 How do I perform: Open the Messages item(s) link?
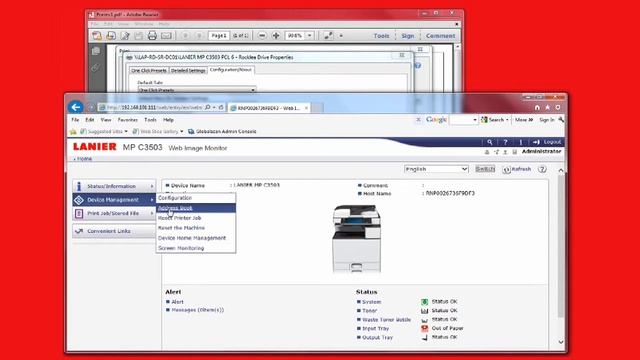click(x=198, y=310)
